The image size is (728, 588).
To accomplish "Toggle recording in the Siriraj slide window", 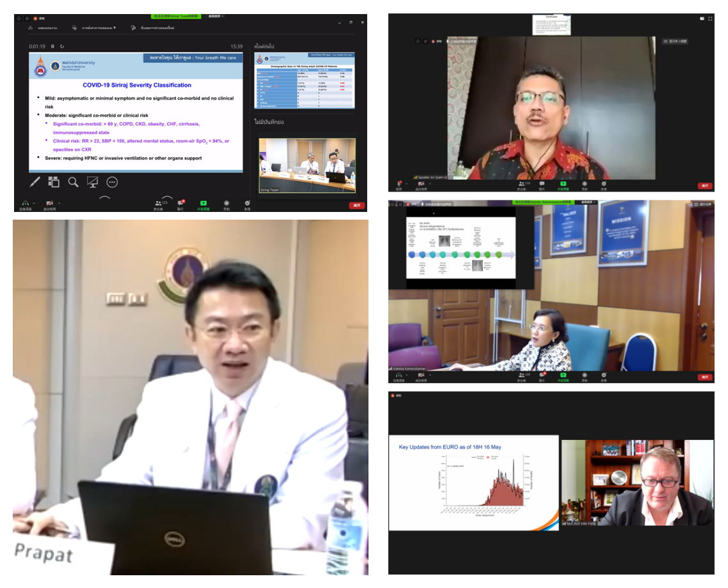I will [x=227, y=205].
